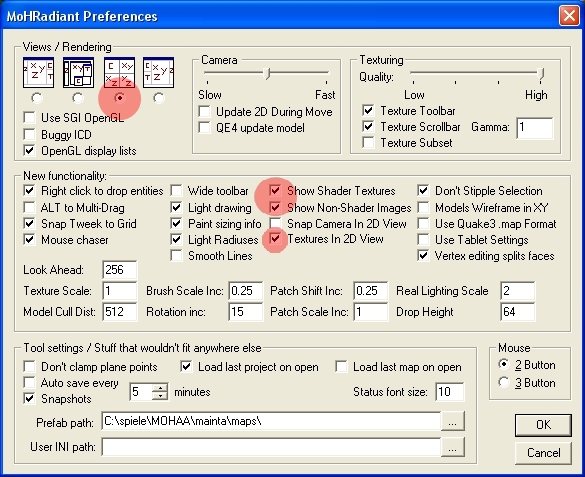The width and height of the screenshot is (585, 477).
Task: Browse for User INI path
Action: click(x=453, y=447)
